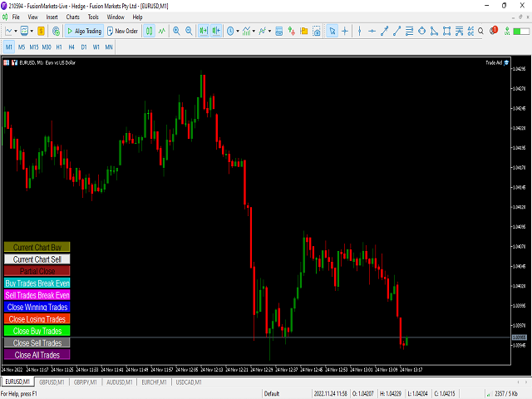
Task: Select the H1 timeframe
Action: coord(59,47)
